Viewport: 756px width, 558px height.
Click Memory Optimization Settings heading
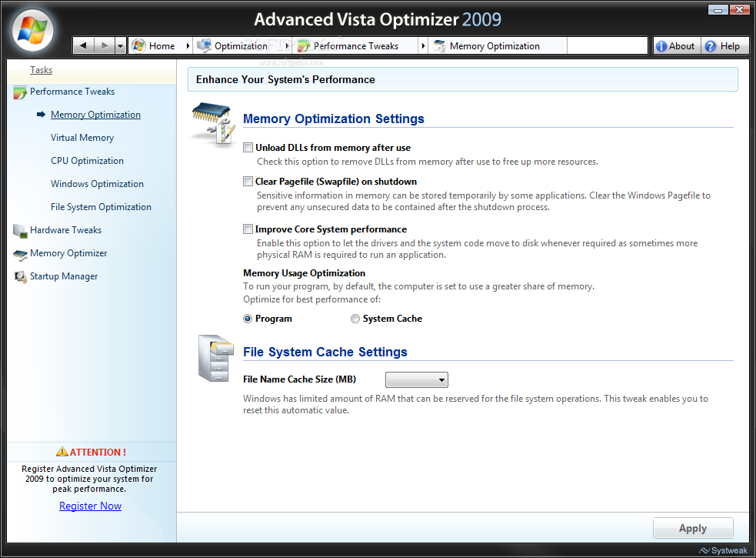(x=333, y=119)
